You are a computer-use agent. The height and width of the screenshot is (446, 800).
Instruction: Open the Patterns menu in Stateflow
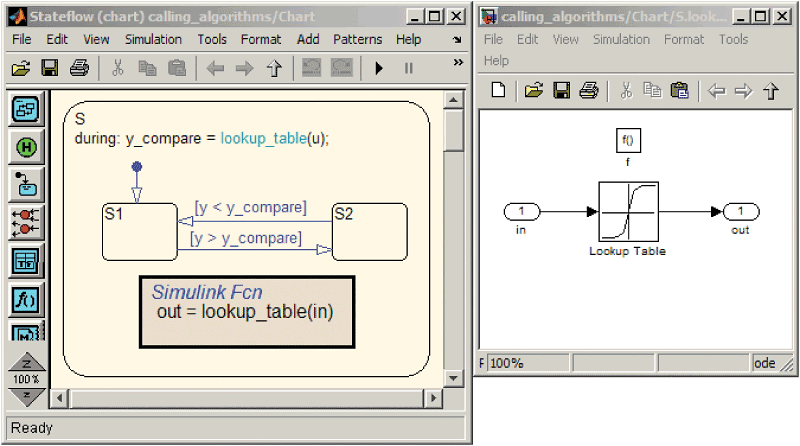pos(357,39)
